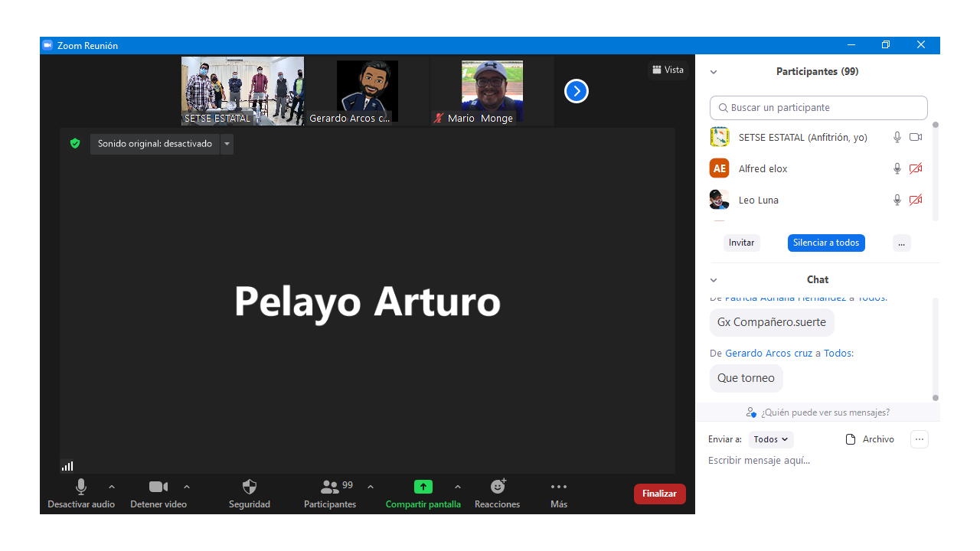Open the participants panel ellipsis button

(x=902, y=243)
